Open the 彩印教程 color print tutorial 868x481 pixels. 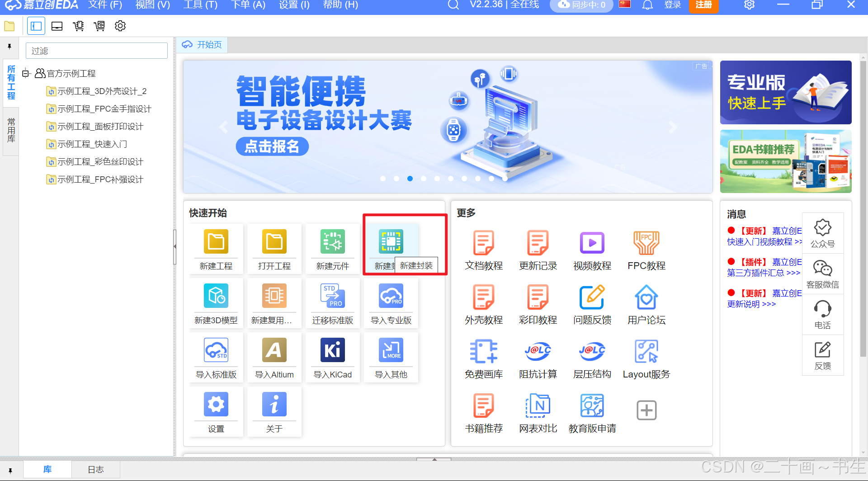tap(538, 297)
